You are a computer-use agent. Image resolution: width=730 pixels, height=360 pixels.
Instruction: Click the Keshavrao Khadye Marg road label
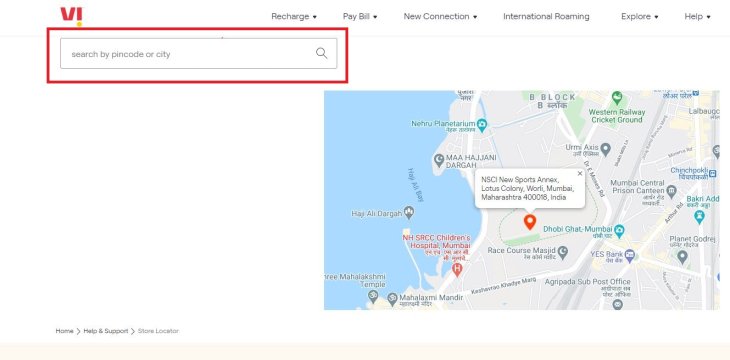504,285
